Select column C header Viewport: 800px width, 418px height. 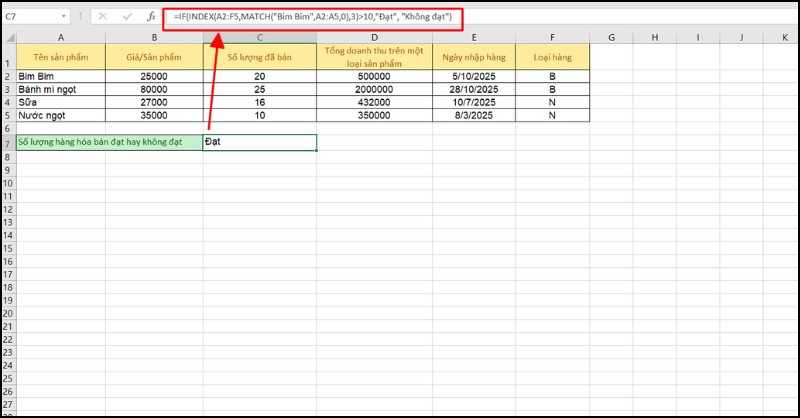(260, 37)
